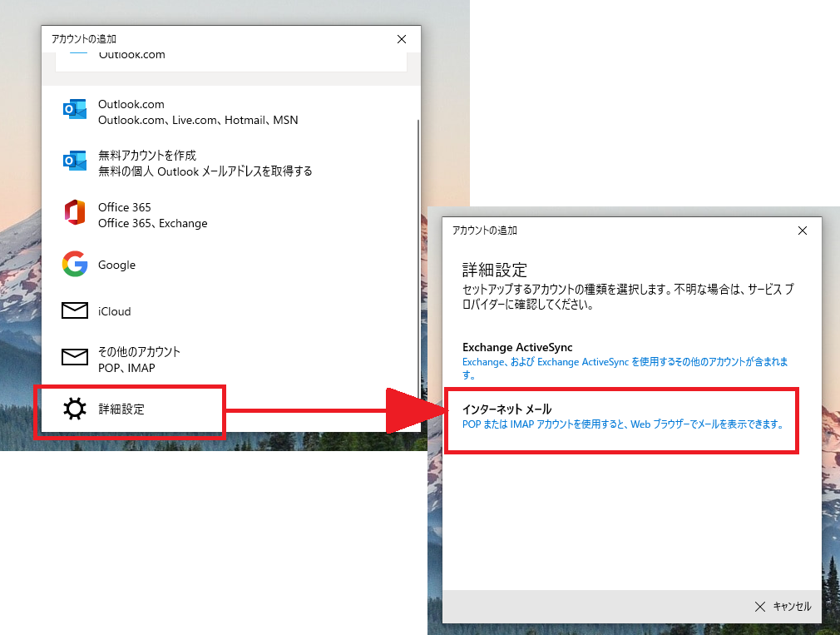Choose the 無料アカウントを作成 option text
This screenshot has height=635, width=840.
coord(147,155)
